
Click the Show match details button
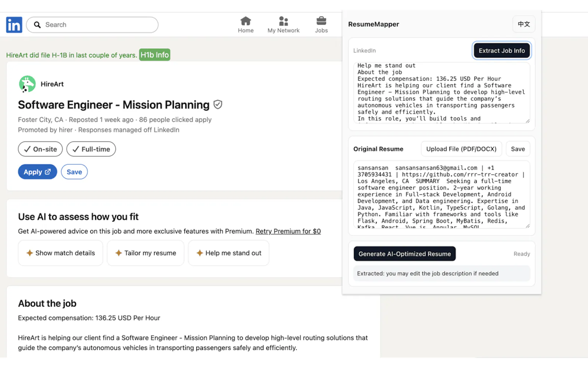[61, 253]
